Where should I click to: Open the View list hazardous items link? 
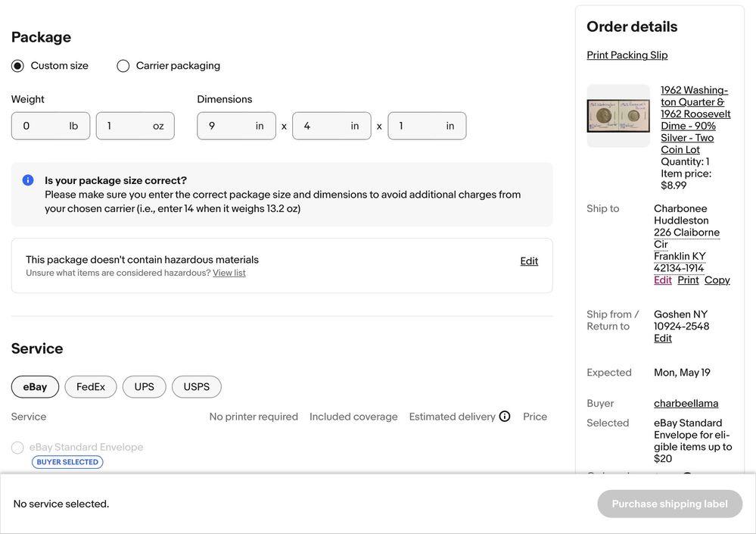click(229, 273)
